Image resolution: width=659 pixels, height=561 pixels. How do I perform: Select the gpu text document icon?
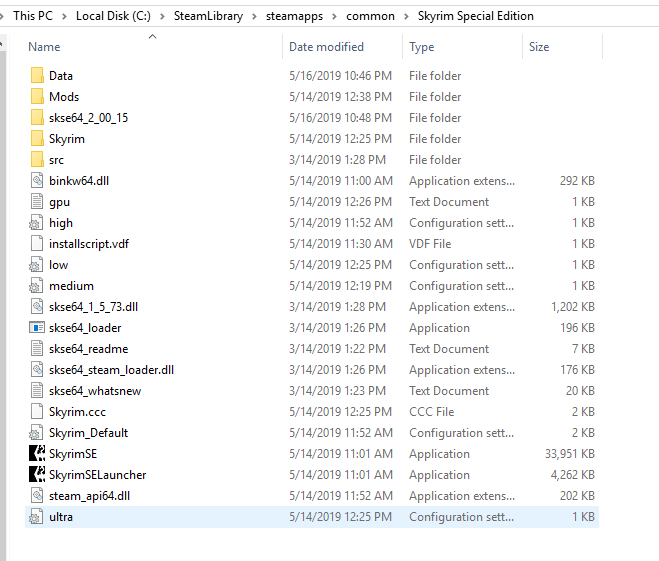coord(37,202)
